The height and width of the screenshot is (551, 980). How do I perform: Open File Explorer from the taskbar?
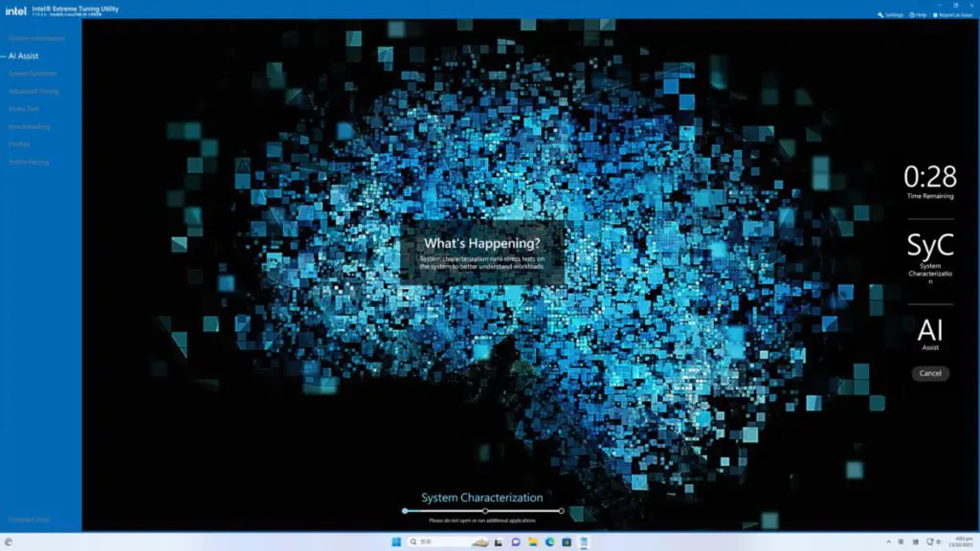pos(533,541)
